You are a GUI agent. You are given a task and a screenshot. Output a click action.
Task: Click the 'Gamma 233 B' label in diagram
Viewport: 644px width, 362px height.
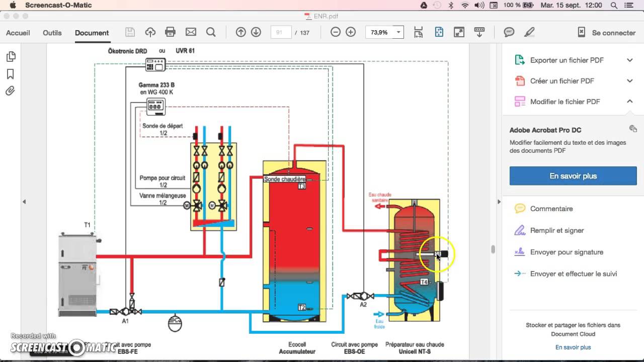coord(156,85)
